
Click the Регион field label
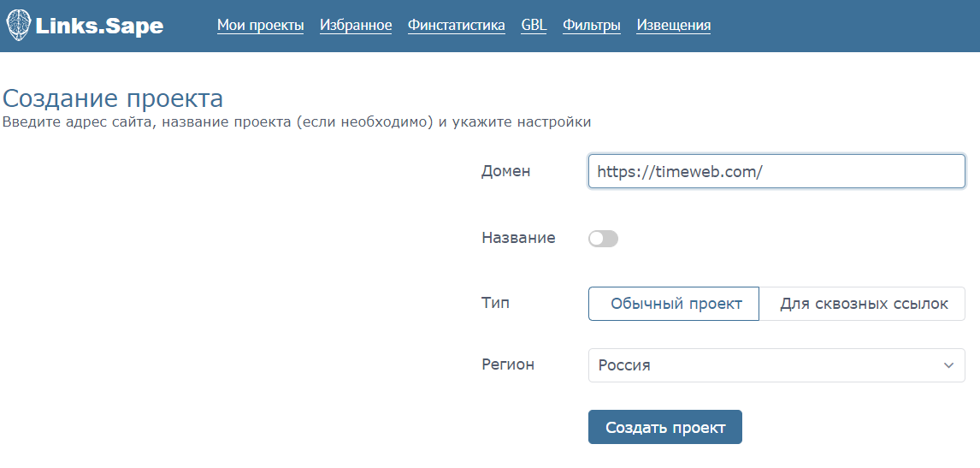[508, 364]
